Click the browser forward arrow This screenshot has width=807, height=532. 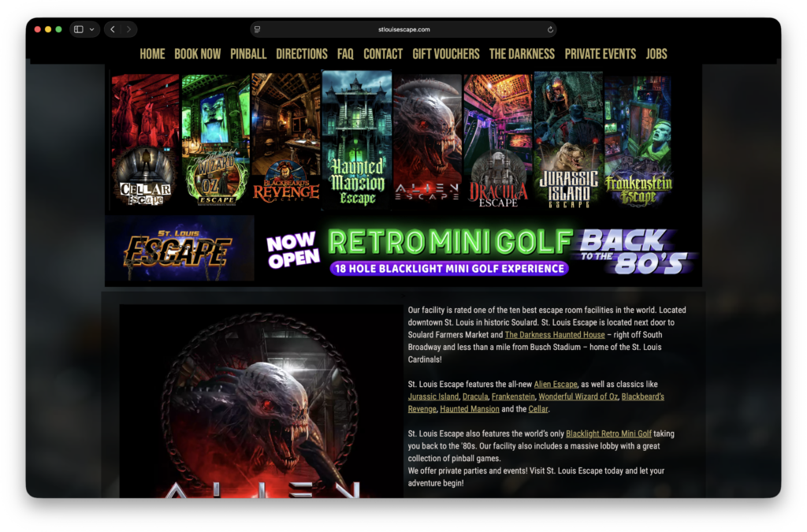[128, 29]
